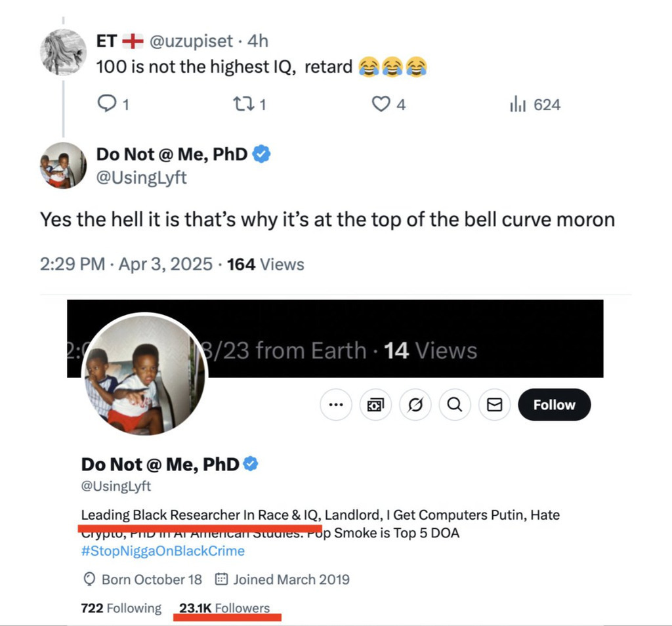Image resolution: width=672 pixels, height=626 pixels.
Task: Follow the Do Not @ Me account
Action: pos(554,406)
